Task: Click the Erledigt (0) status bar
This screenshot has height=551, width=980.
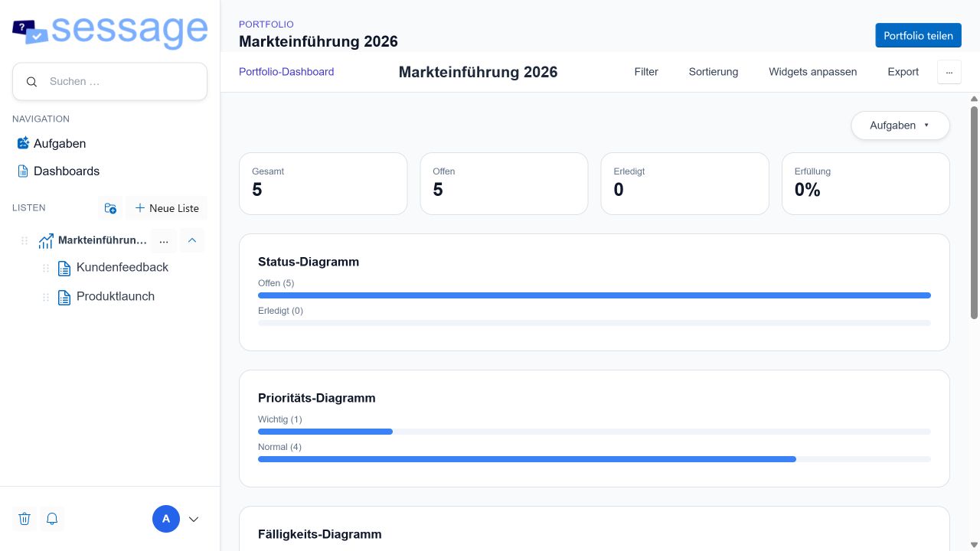Action: (594, 323)
